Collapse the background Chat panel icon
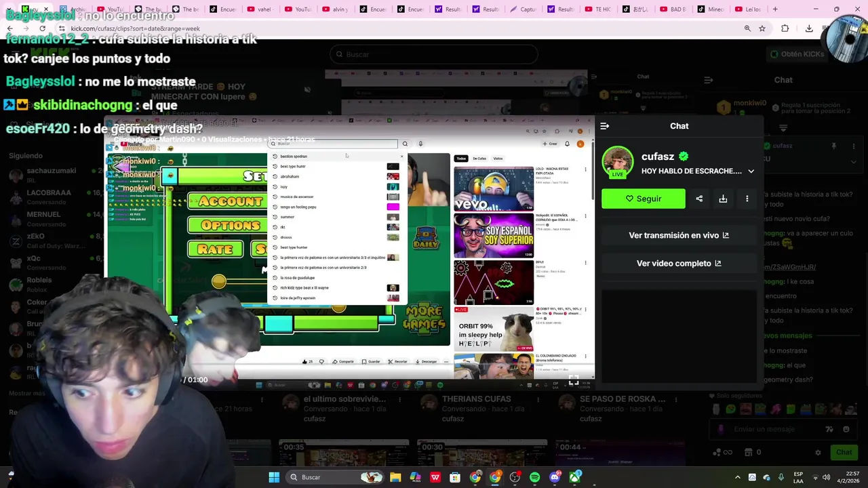The width and height of the screenshot is (868, 488). pyautogui.click(x=708, y=80)
